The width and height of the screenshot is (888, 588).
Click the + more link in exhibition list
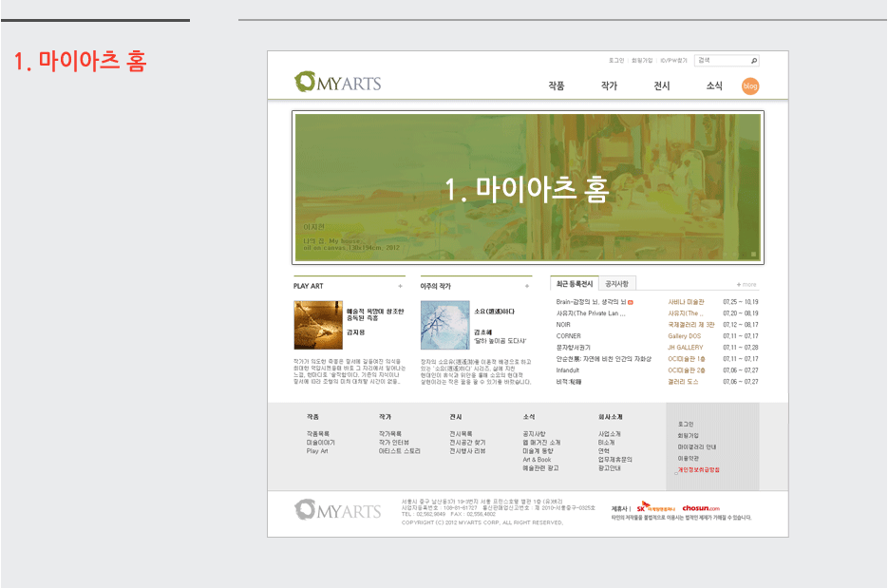pos(746,284)
